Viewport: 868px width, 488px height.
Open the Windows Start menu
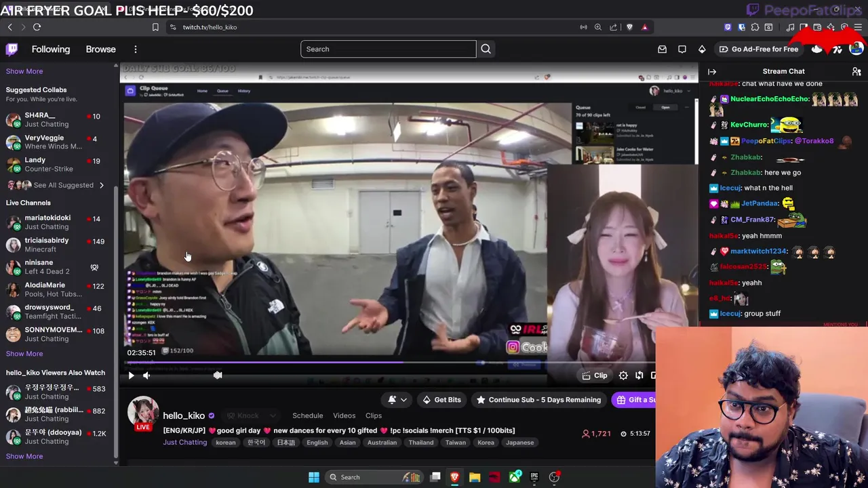tap(314, 477)
